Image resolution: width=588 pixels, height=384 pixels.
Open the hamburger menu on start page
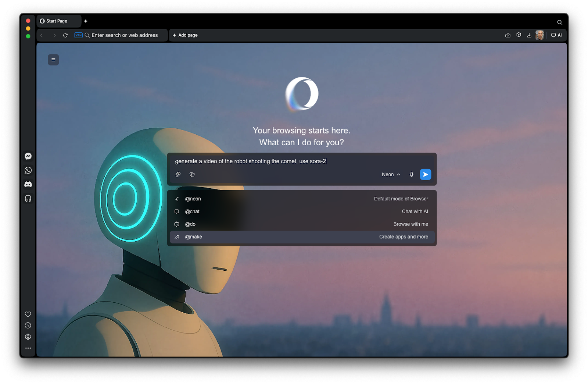tap(53, 60)
